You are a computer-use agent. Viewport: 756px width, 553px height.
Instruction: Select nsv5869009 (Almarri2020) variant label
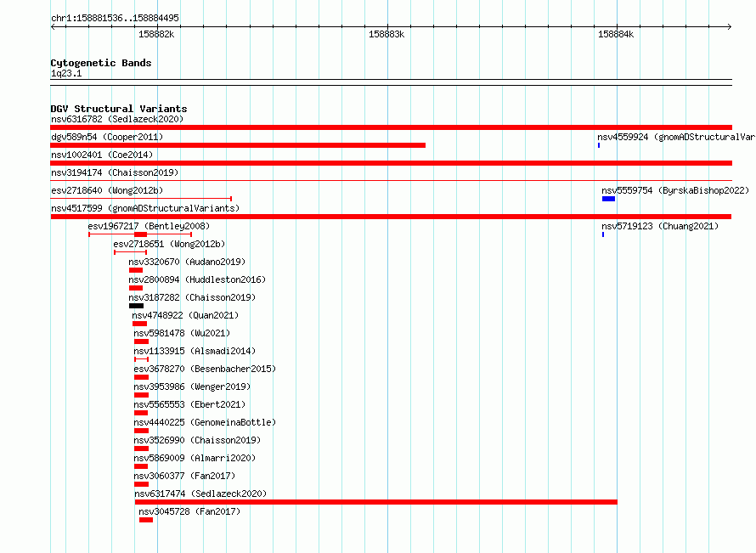(195, 458)
